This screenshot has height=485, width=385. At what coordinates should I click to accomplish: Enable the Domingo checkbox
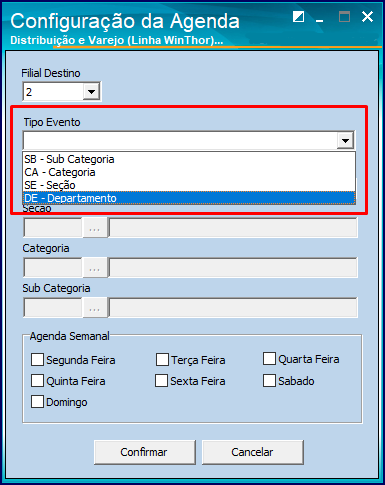37,402
